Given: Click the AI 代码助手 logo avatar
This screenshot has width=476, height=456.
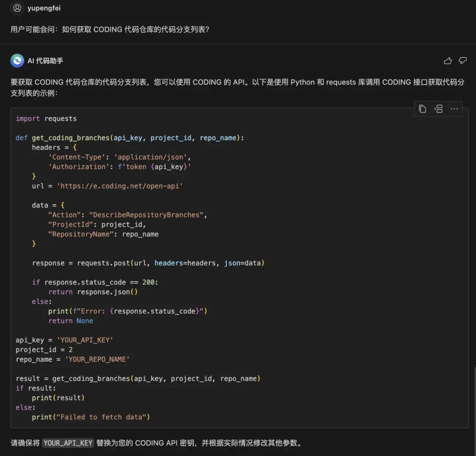Looking at the screenshot, I should [17, 61].
